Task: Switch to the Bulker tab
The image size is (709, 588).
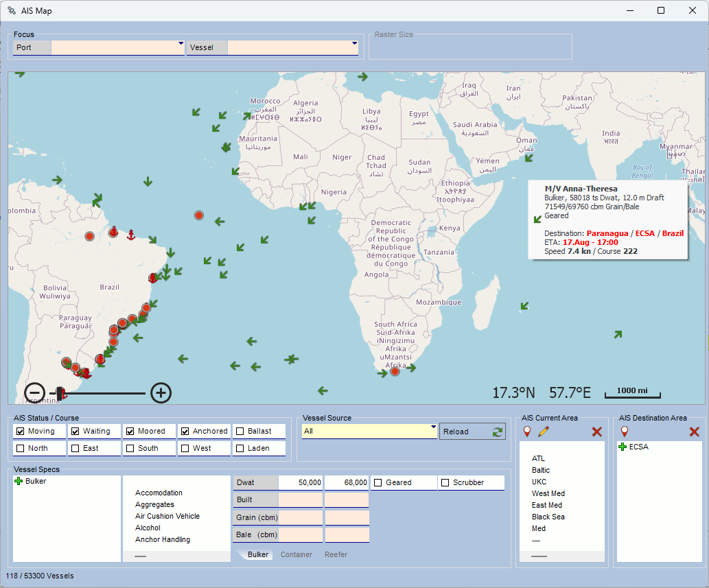Action: pos(258,554)
